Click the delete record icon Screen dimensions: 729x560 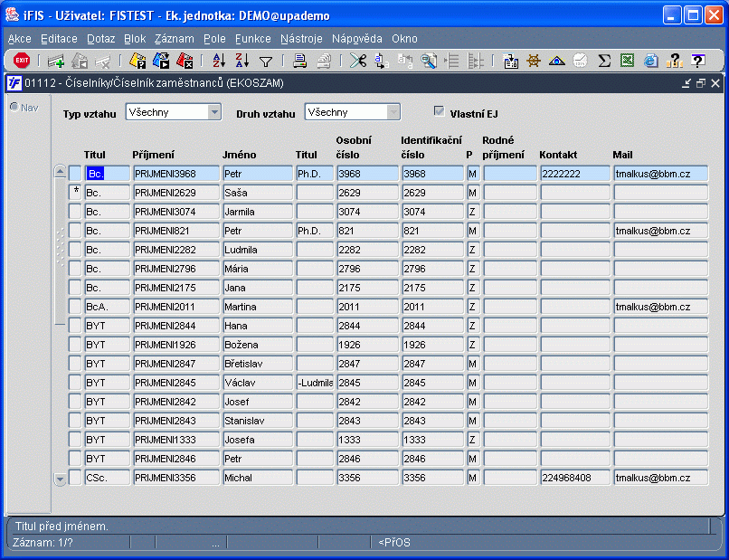tap(103, 61)
